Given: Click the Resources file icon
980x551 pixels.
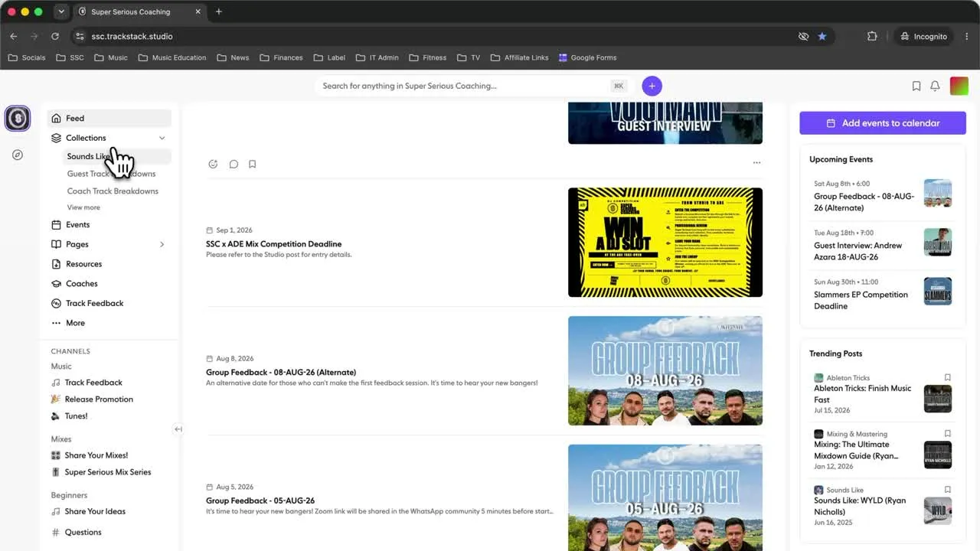Looking at the screenshot, I should (x=56, y=264).
